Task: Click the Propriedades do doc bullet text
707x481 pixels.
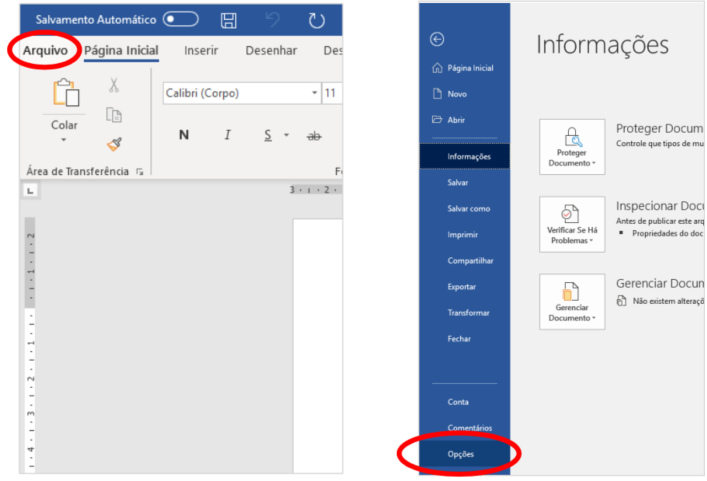Action: (667, 234)
